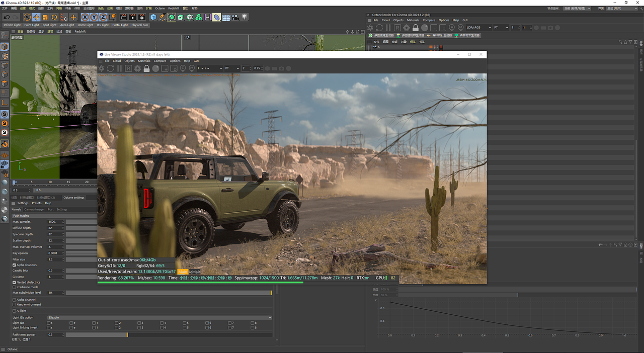Click Max subdivision level slider bar
This screenshot has height=353, width=644.
(x=169, y=293)
